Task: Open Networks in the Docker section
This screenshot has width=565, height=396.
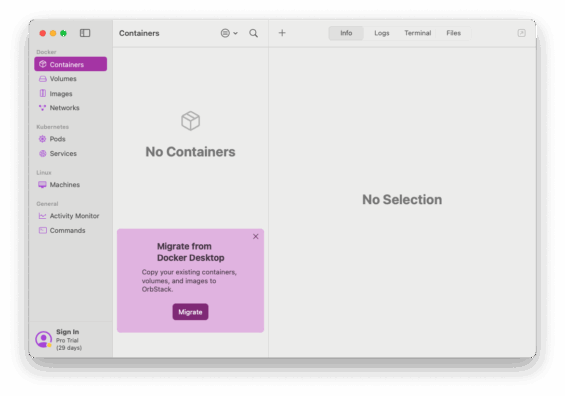Action: tap(71, 108)
